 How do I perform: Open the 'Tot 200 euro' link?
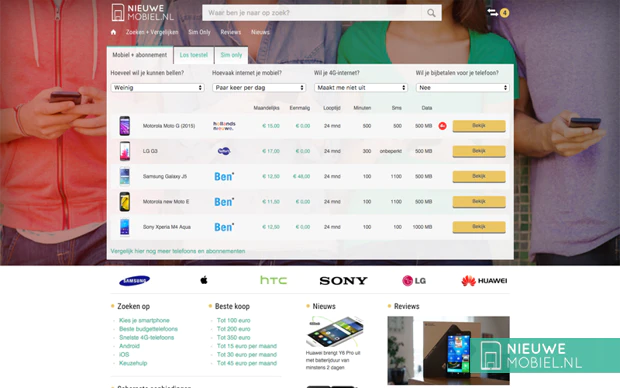233,329
